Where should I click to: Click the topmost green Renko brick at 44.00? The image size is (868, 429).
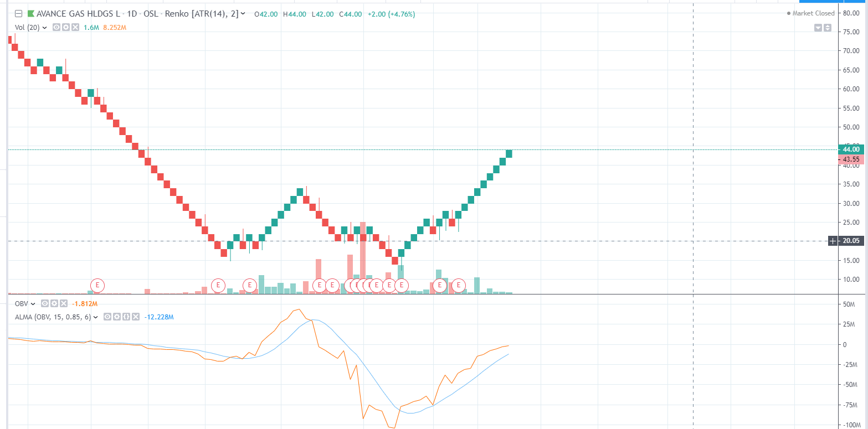509,153
